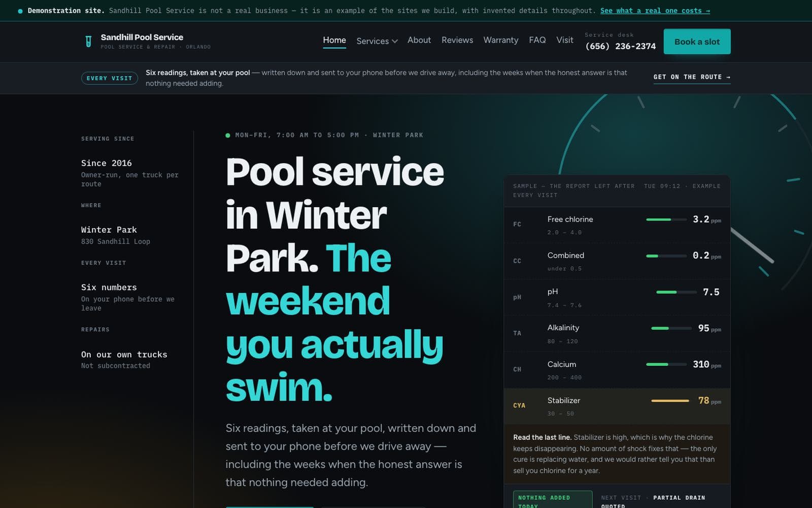Expand the Services dropdown chevron

395,41
